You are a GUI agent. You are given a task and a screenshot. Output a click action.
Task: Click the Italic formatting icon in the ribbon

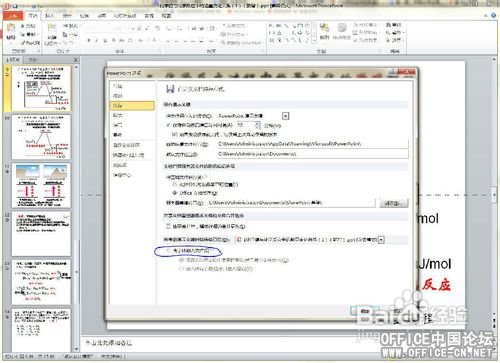(97, 40)
